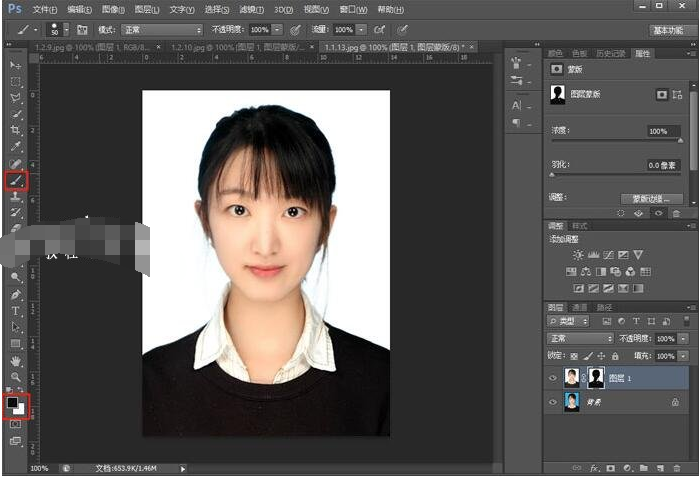This screenshot has height=477, width=699.
Task: Select the Lasso tool
Action: 16,98
